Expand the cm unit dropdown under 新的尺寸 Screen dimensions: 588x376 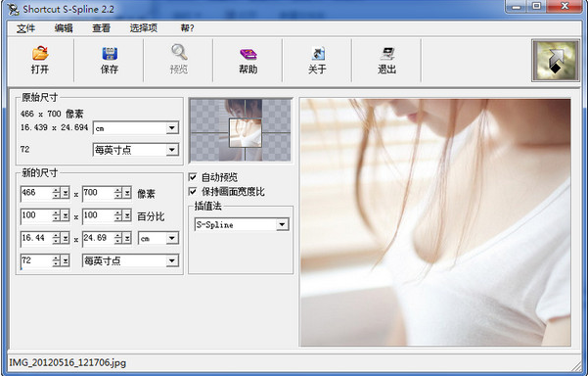pyautogui.click(x=172, y=238)
